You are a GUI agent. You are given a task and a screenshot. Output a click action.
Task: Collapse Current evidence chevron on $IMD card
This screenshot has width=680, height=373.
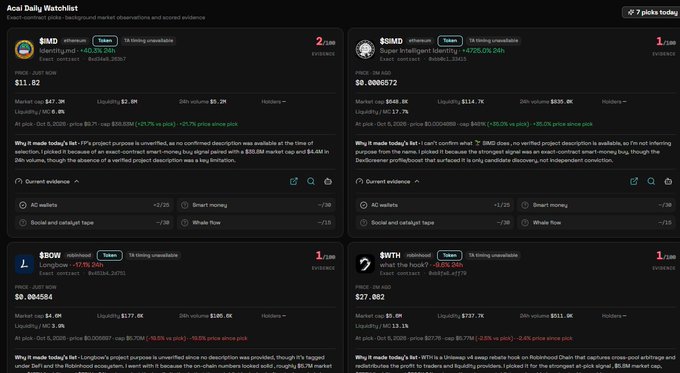pyautogui.click(x=77, y=181)
